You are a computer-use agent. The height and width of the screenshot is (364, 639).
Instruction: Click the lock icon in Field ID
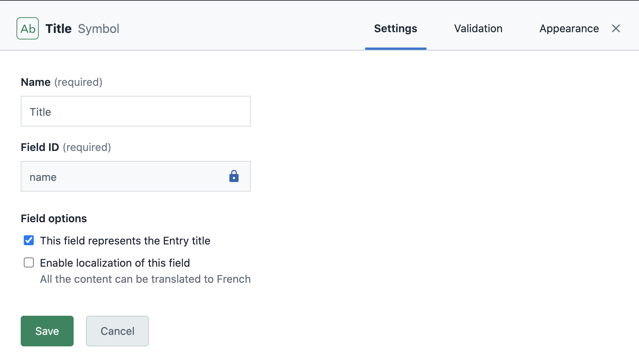pos(234,176)
